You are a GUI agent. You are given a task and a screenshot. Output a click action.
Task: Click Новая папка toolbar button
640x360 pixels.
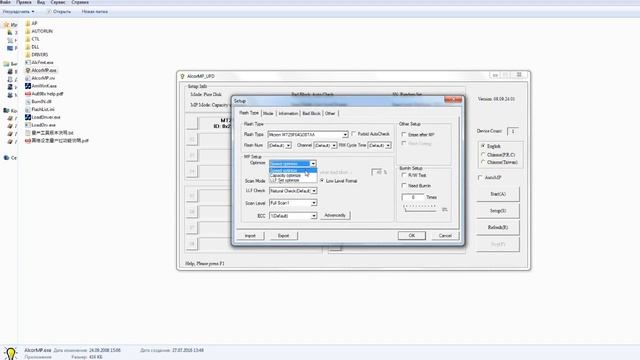(x=95, y=12)
